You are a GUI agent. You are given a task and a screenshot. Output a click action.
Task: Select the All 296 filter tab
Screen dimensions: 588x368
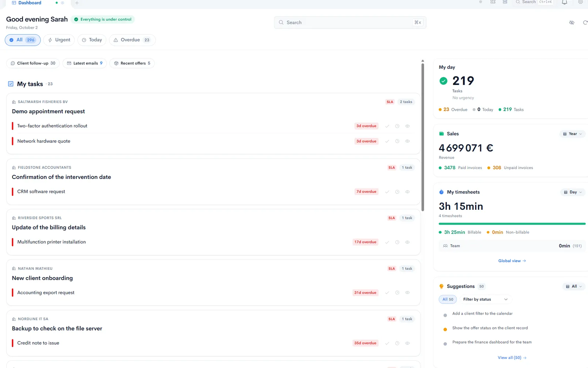click(x=23, y=40)
